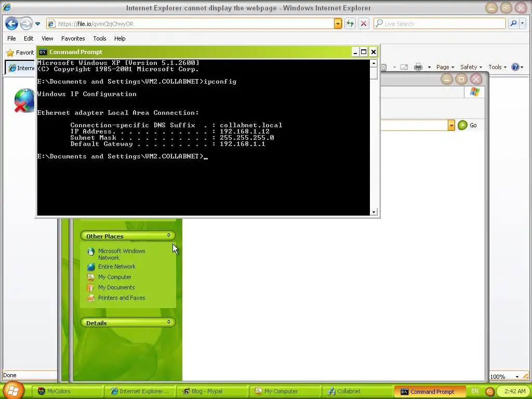Open the View menu
Screen dimensions: 532x399
[x=47, y=38]
